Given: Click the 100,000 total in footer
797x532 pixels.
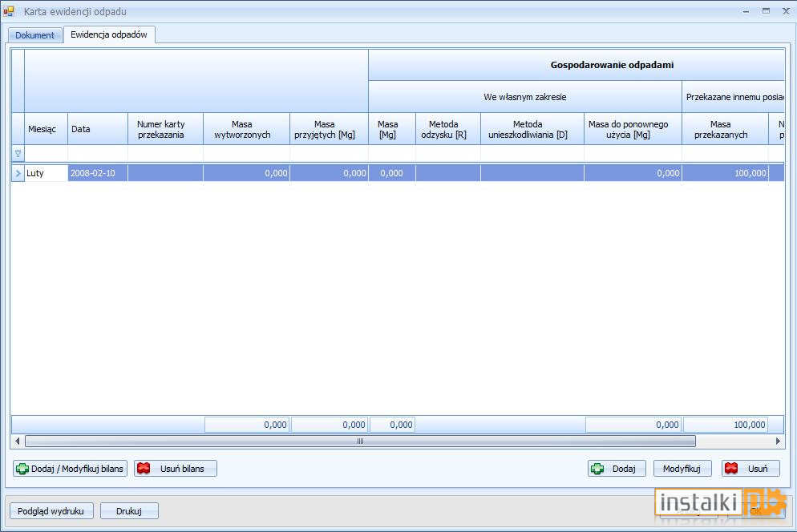Looking at the screenshot, I should pyautogui.click(x=726, y=425).
